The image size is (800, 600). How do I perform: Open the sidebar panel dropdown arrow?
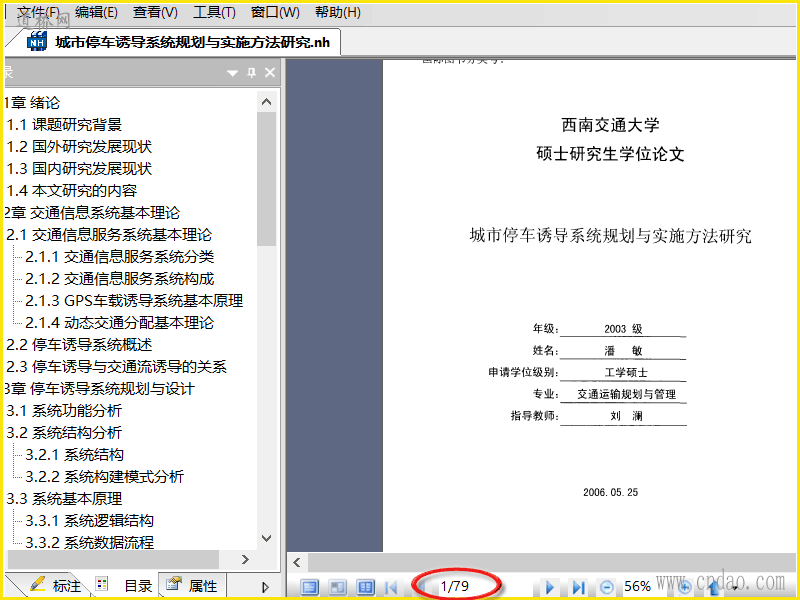pos(232,73)
